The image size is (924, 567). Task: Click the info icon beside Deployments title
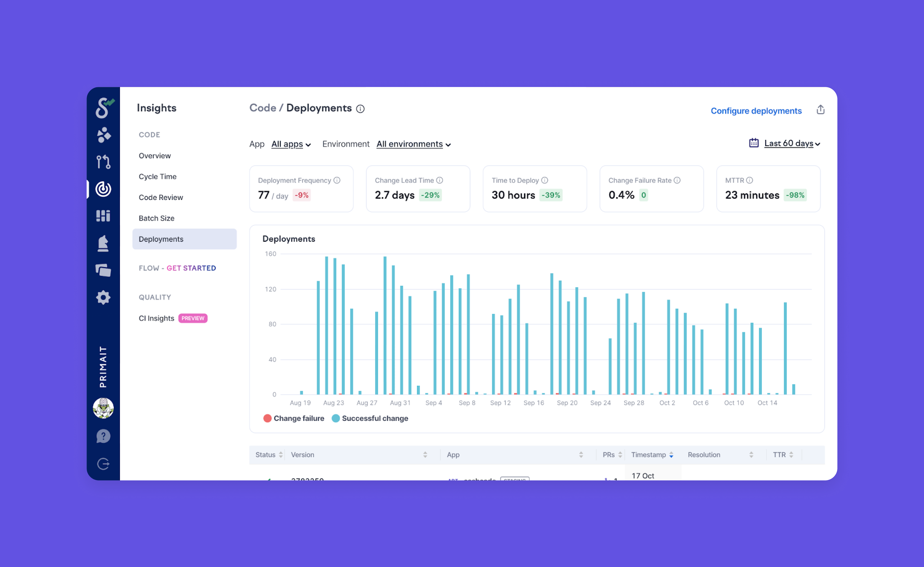[x=360, y=109]
